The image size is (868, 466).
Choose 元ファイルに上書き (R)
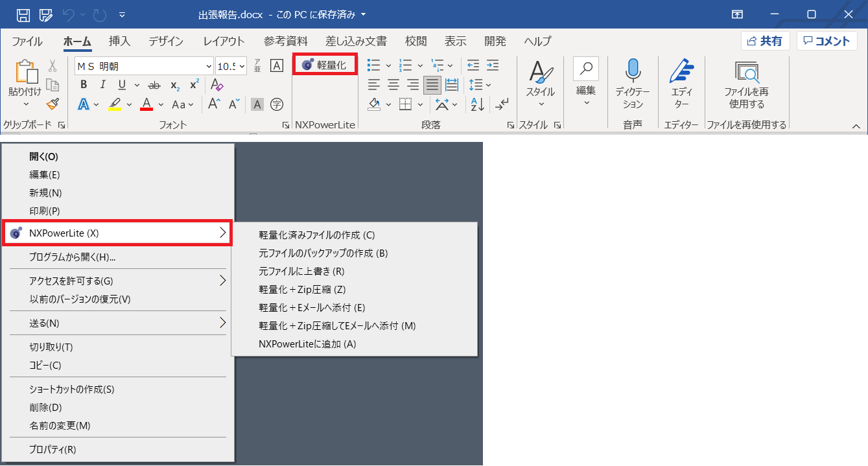[x=301, y=271]
